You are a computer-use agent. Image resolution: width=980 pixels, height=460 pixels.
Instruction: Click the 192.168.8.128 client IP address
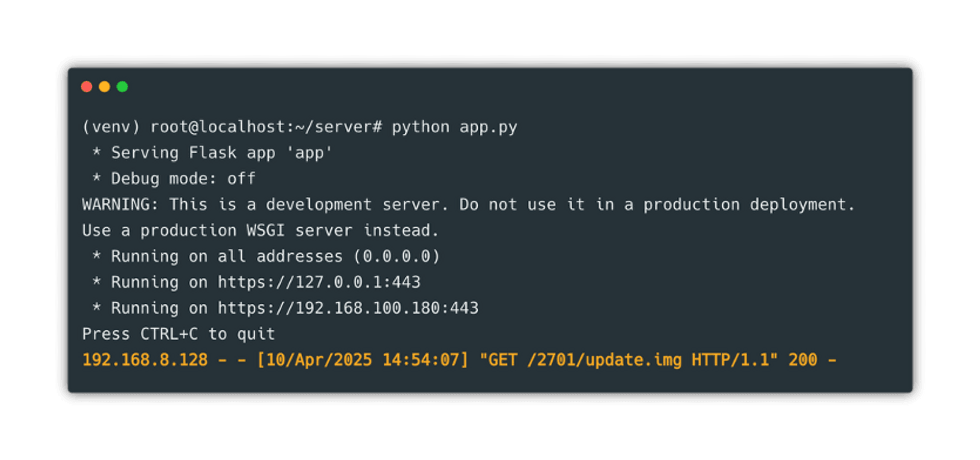pos(145,360)
